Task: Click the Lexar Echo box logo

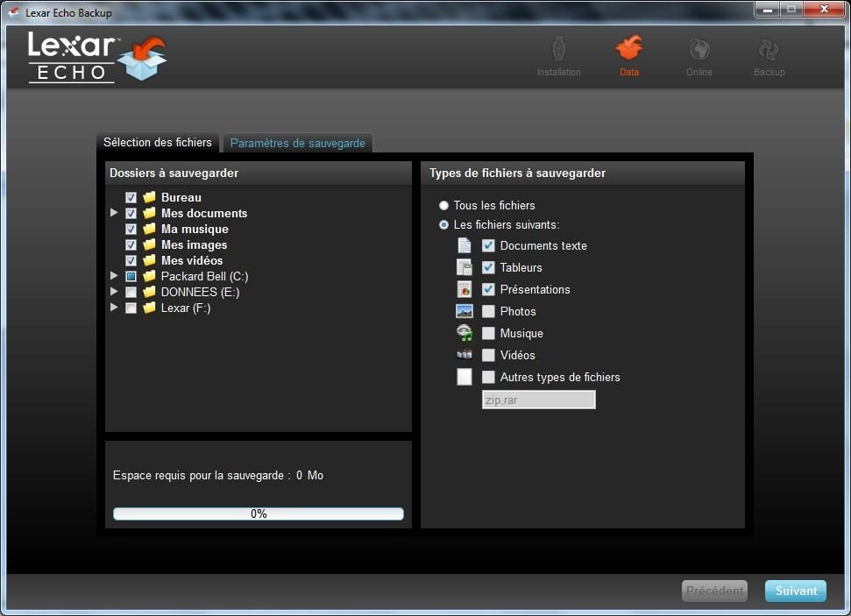Action: [142, 58]
